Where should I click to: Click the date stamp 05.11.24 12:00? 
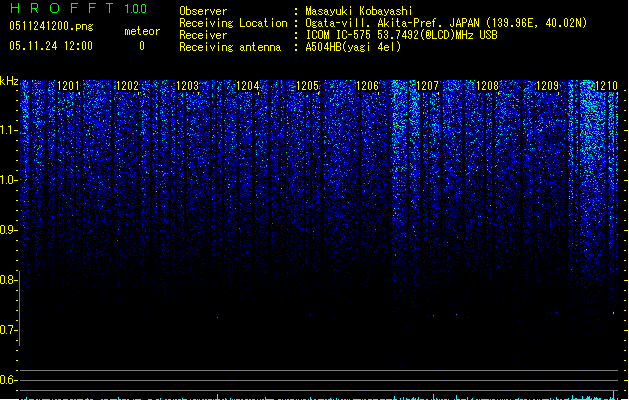click(x=51, y=46)
